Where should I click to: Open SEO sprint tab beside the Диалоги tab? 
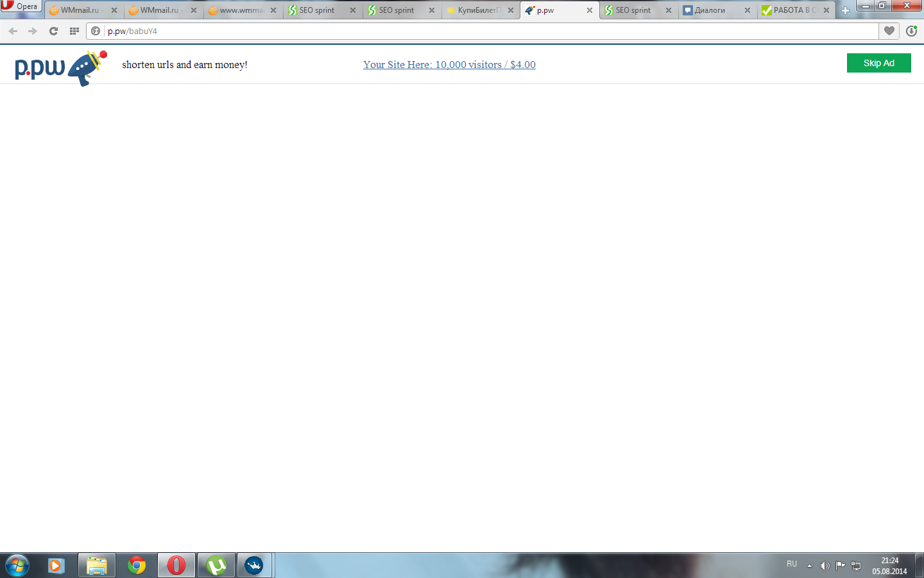point(638,10)
